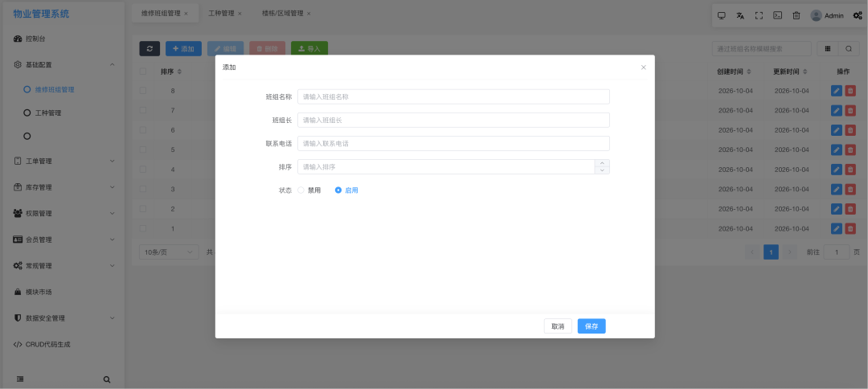The height and width of the screenshot is (389, 868).
Task: Click delete trash icon for row 5
Action: pyautogui.click(x=850, y=150)
